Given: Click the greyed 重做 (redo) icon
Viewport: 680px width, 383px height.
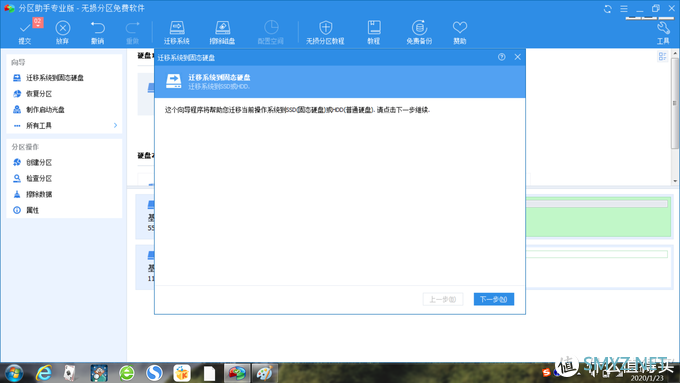Looking at the screenshot, I should tap(132, 28).
